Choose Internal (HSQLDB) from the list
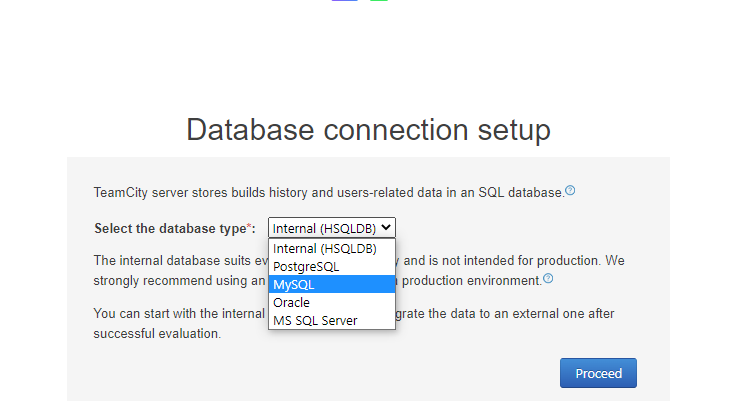Image resolution: width=736 pixels, height=419 pixels. click(332, 249)
